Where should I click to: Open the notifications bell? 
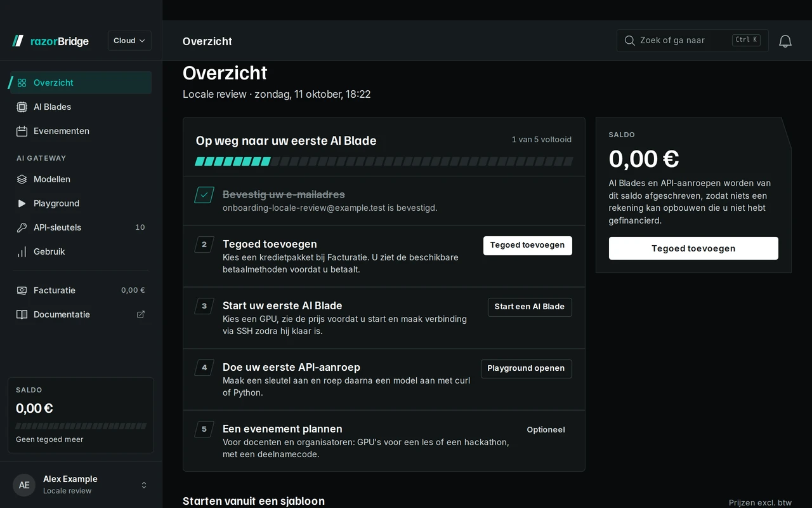785,41
